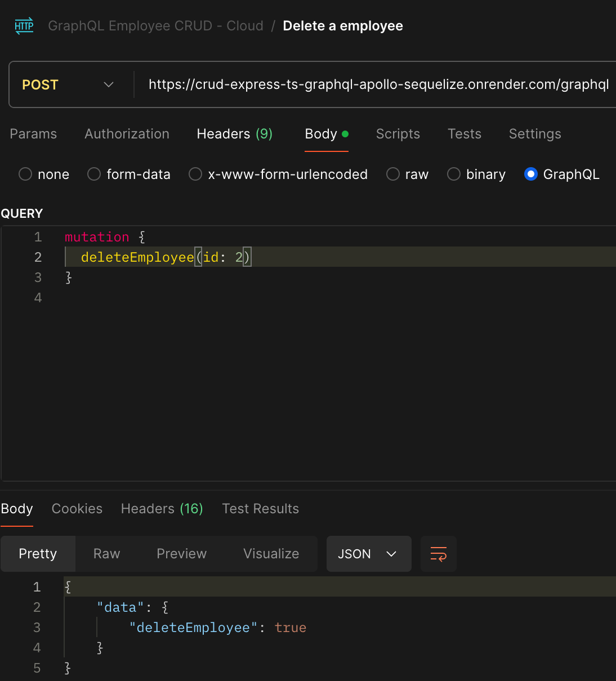
Task: Open the response Cookies tab
Action: pos(77,509)
